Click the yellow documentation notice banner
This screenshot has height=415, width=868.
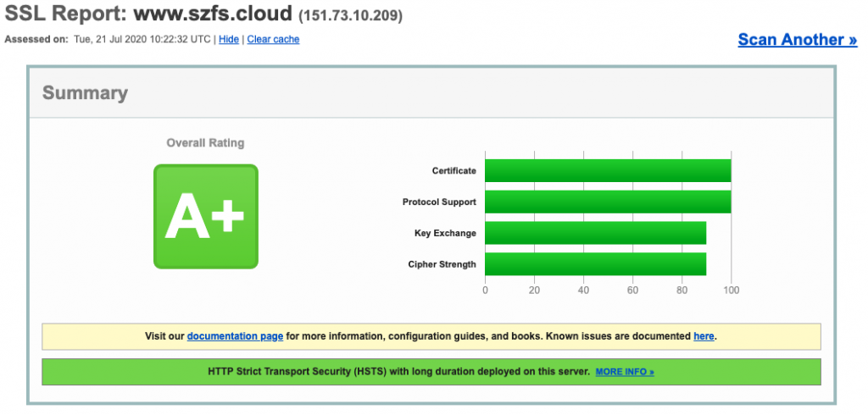431,336
